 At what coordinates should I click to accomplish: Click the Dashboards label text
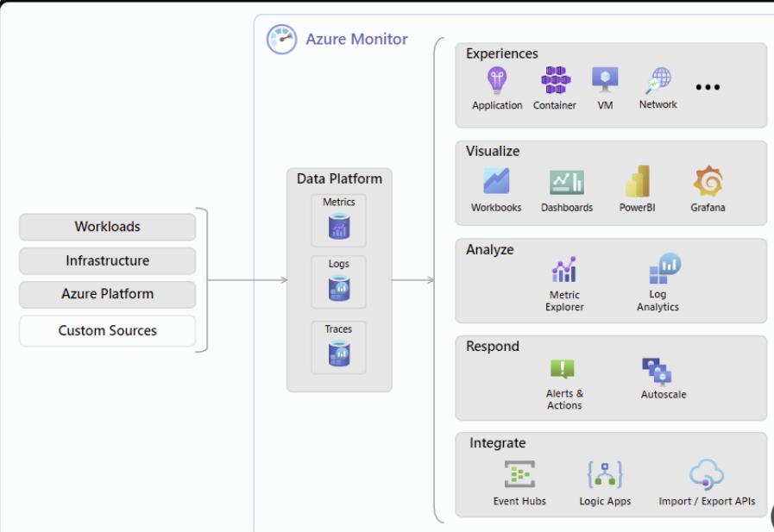point(567,208)
